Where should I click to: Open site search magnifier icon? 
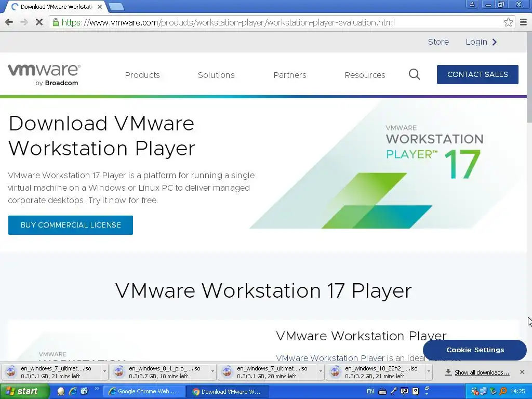tap(414, 74)
